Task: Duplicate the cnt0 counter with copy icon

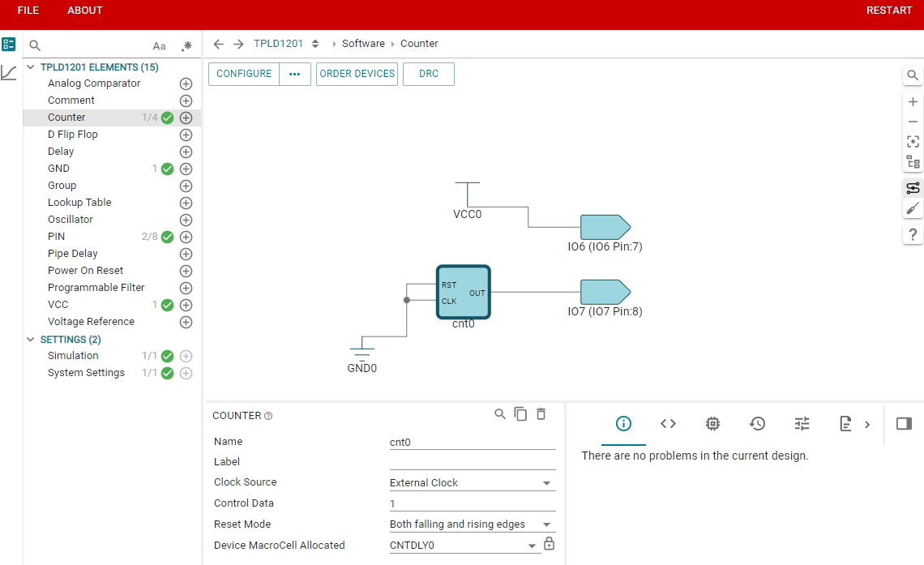Action: click(520, 414)
